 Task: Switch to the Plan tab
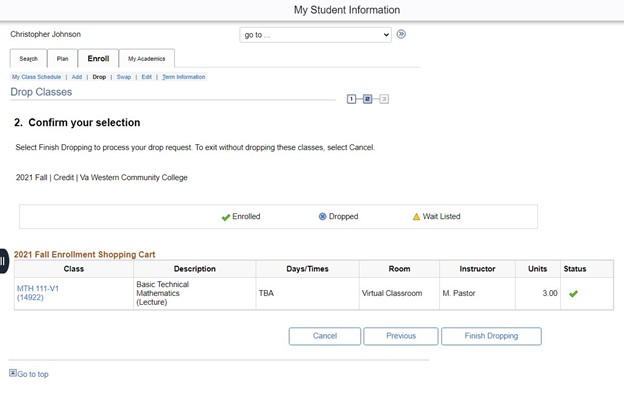point(62,59)
